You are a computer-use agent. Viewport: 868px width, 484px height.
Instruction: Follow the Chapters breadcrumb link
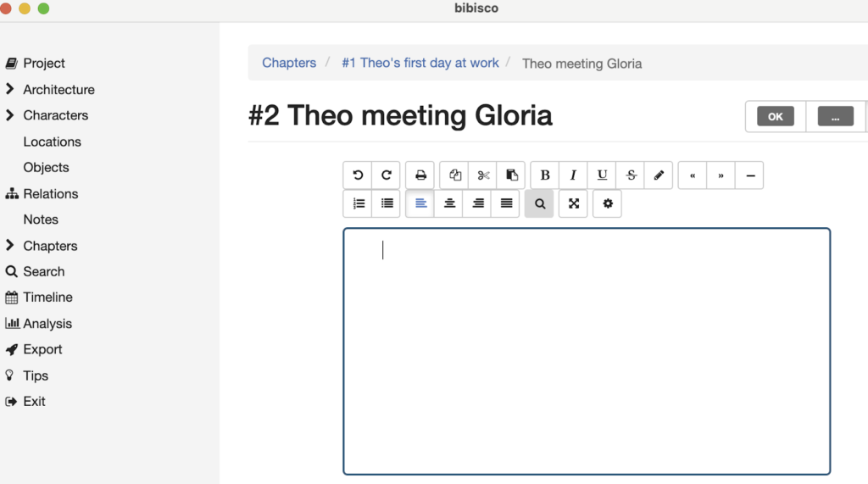click(289, 63)
